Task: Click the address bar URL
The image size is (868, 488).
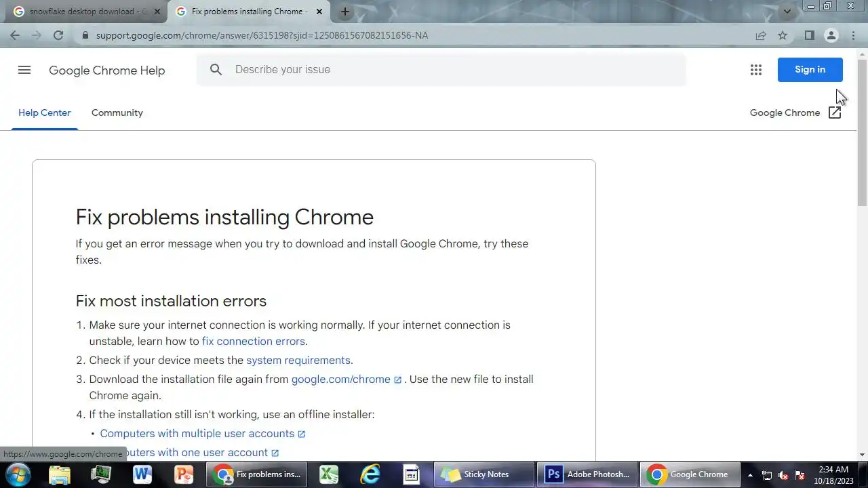Action: coord(262,35)
